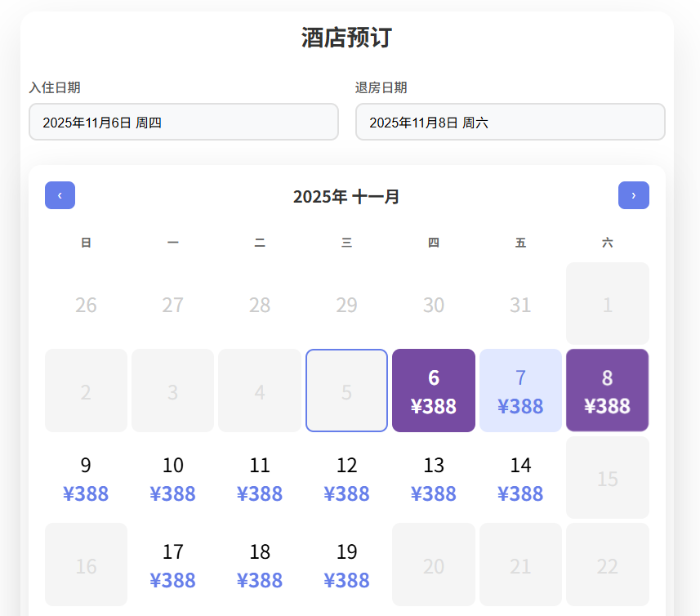Select November 7 priced ¥388
The width and height of the screenshot is (700, 616).
coord(520,391)
